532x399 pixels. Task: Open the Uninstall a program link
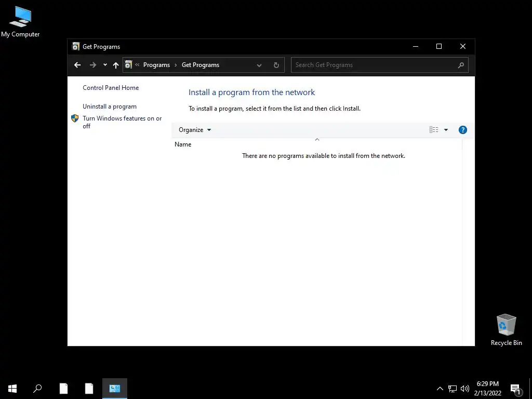(x=110, y=107)
